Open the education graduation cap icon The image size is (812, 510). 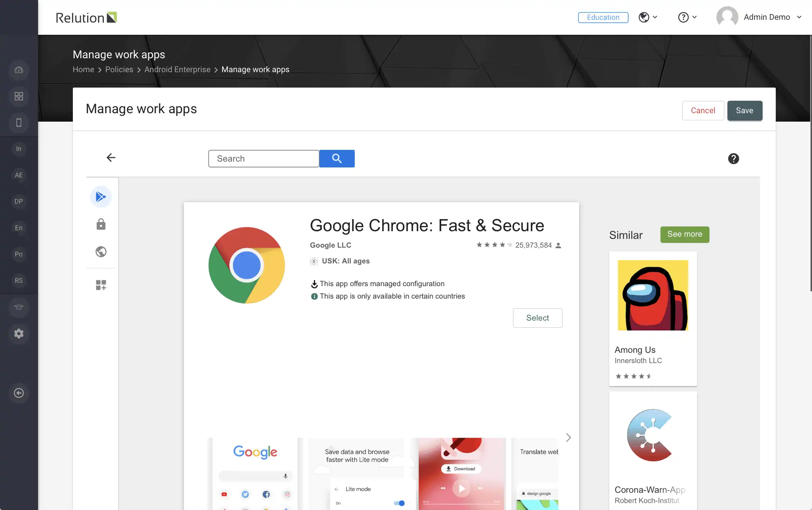19,307
